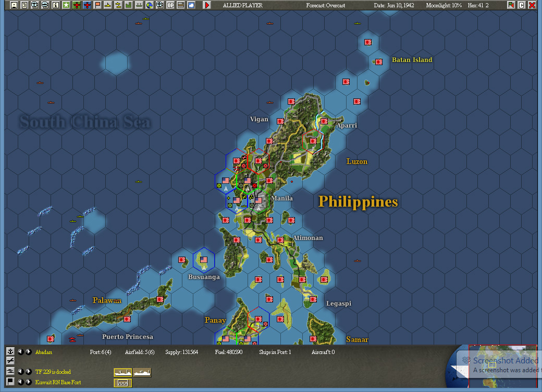Click the ship-on-green toolbar icon

click(139, 5)
